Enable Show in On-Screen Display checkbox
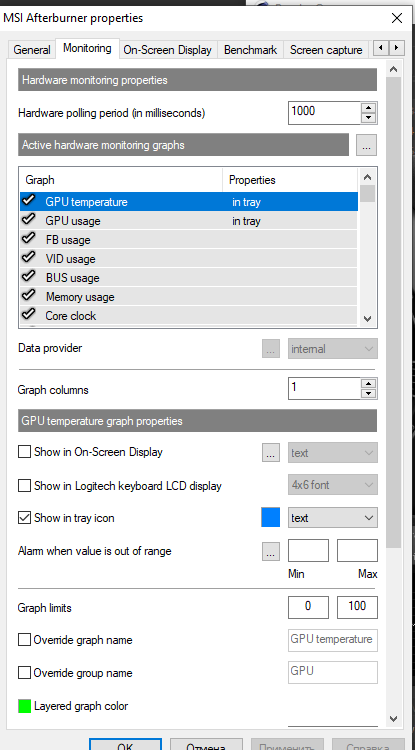The height and width of the screenshot is (750, 415). pos(24,452)
